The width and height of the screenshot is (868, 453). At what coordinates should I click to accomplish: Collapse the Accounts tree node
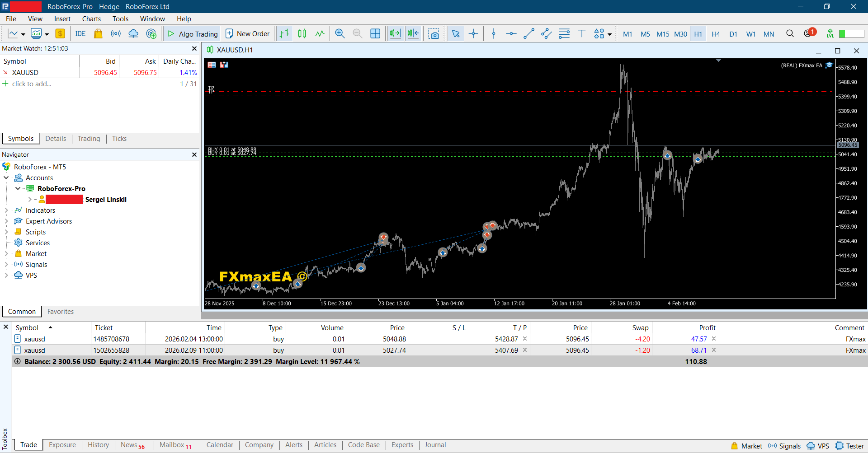(6, 178)
